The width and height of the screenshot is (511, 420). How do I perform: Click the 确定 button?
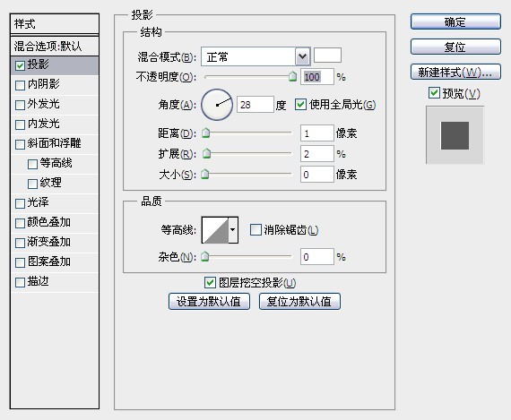click(x=455, y=22)
